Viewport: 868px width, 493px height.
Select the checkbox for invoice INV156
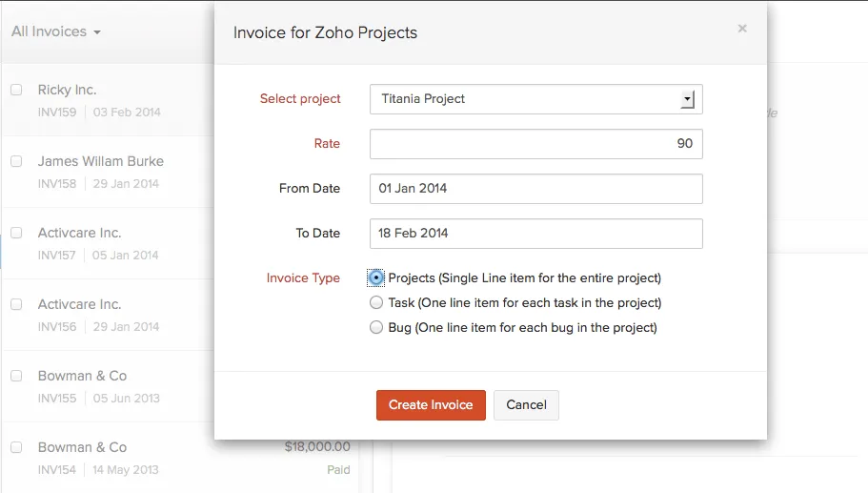(16, 304)
